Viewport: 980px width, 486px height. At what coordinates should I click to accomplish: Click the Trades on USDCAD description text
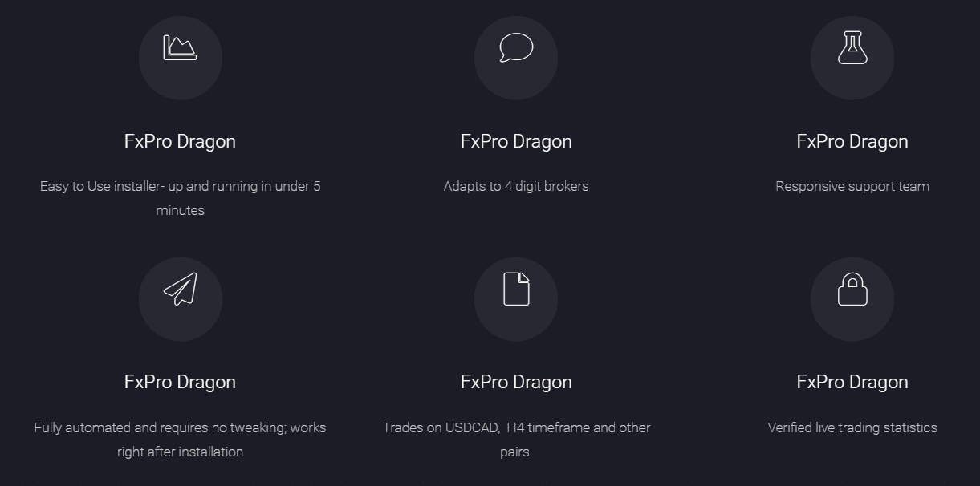pyautogui.click(x=516, y=439)
